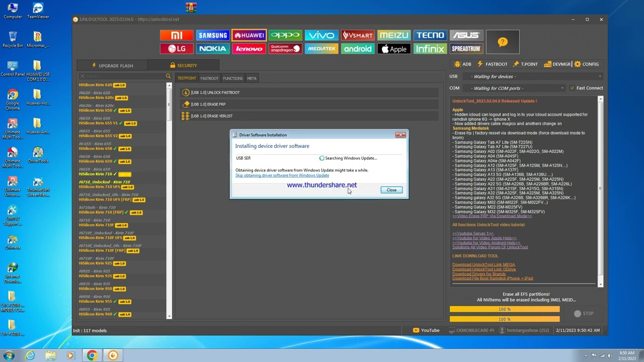Select the Tecno brand logo
Viewport: 644px width, 362px height.
point(430,35)
